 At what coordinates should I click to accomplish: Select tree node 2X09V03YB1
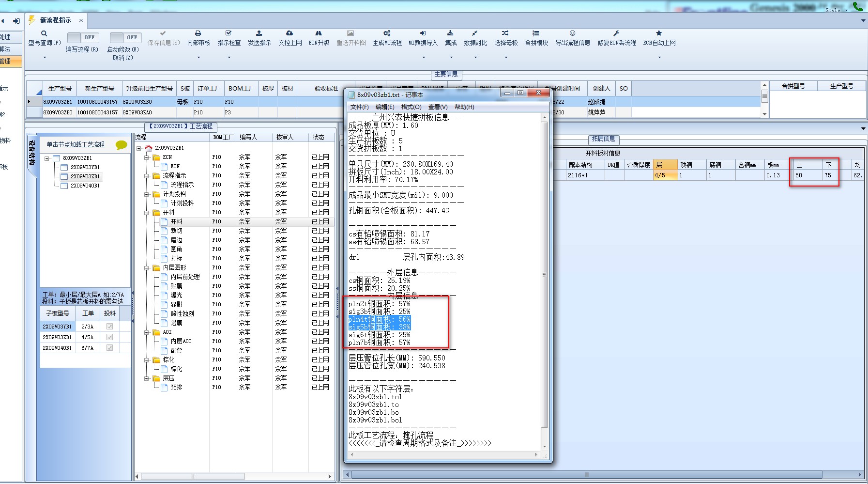pyautogui.click(x=85, y=168)
